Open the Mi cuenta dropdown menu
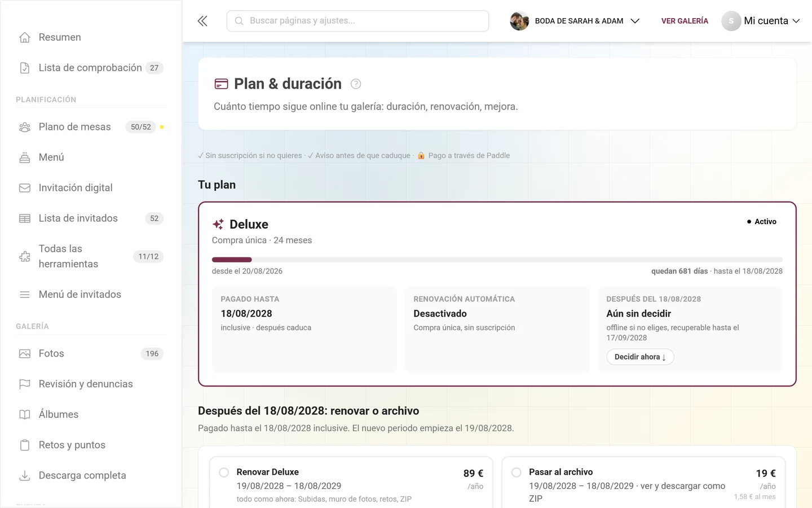812x508 pixels. click(x=761, y=21)
